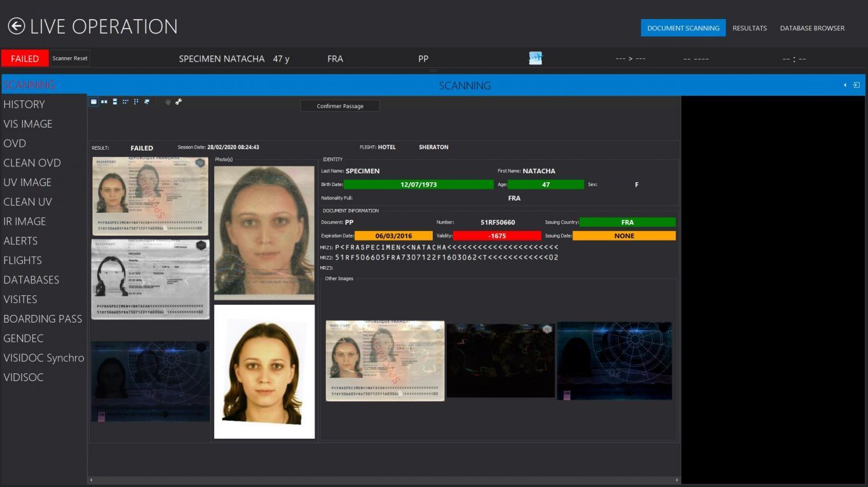Select the single-pane layout icon
Viewport: 868px width, 487px height.
[x=93, y=102]
